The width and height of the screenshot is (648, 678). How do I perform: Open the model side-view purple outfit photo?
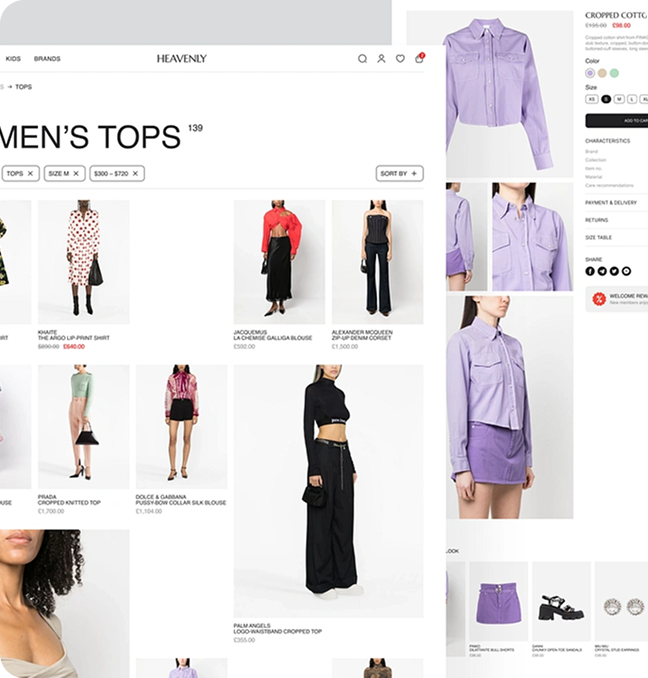tap(510, 407)
